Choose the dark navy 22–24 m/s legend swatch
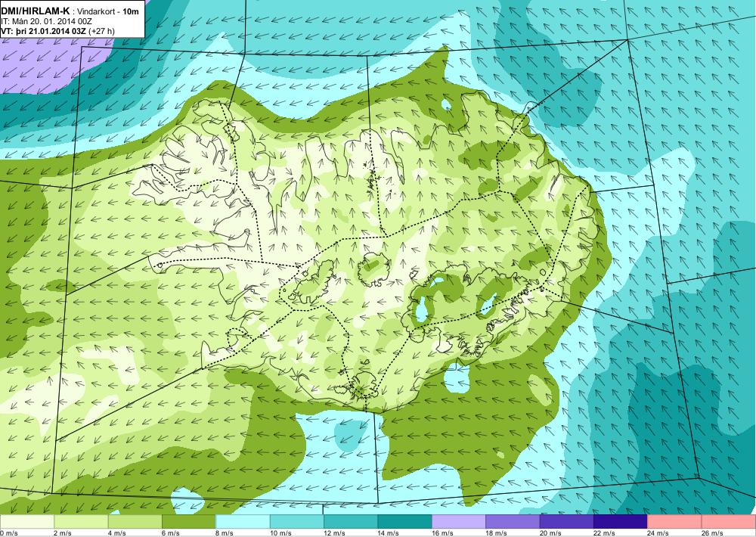The image size is (756, 537). click(x=621, y=522)
